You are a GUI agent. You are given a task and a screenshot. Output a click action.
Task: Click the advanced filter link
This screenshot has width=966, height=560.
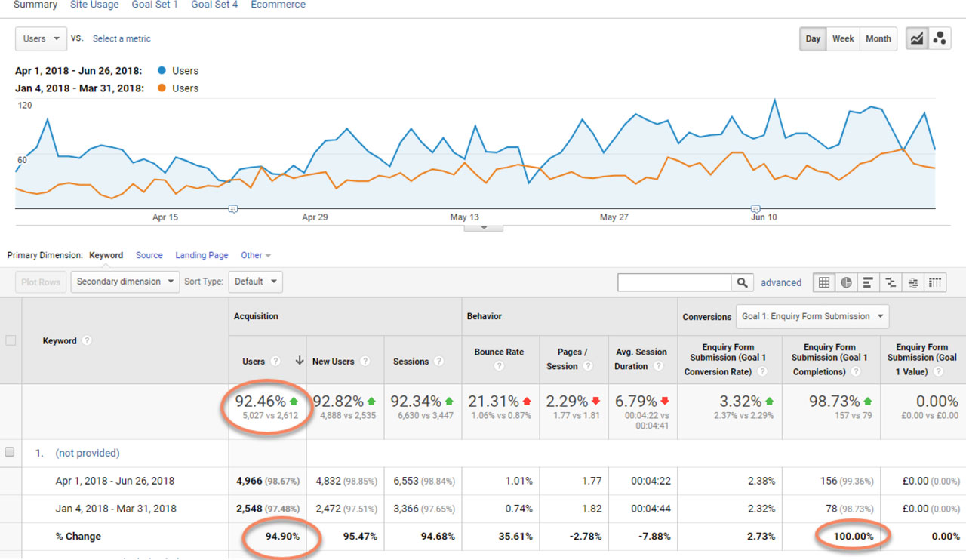(x=780, y=283)
